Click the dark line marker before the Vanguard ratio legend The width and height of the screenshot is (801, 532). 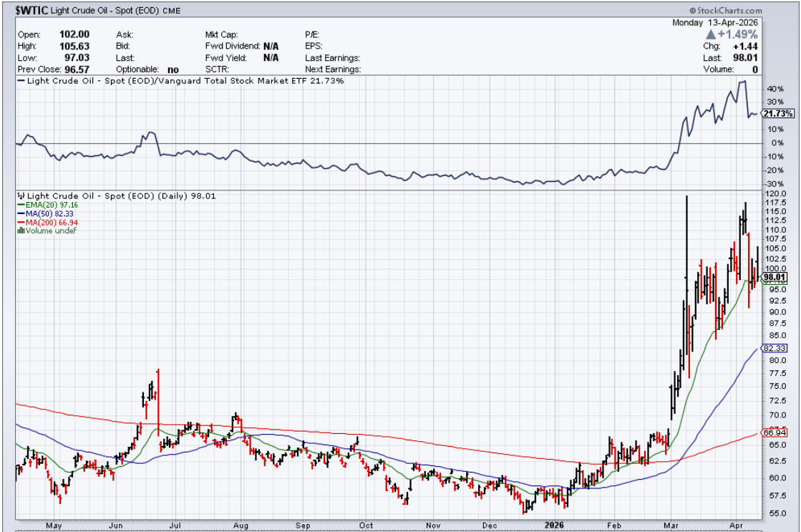pyautogui.click(x=21, y=81)
